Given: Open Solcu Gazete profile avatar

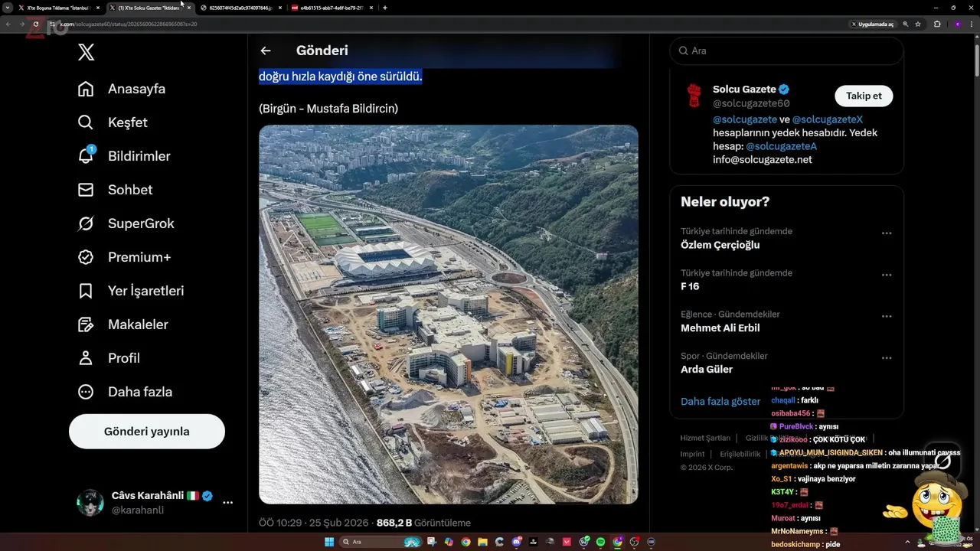Looking at the screenshot, I should [694, 96].
